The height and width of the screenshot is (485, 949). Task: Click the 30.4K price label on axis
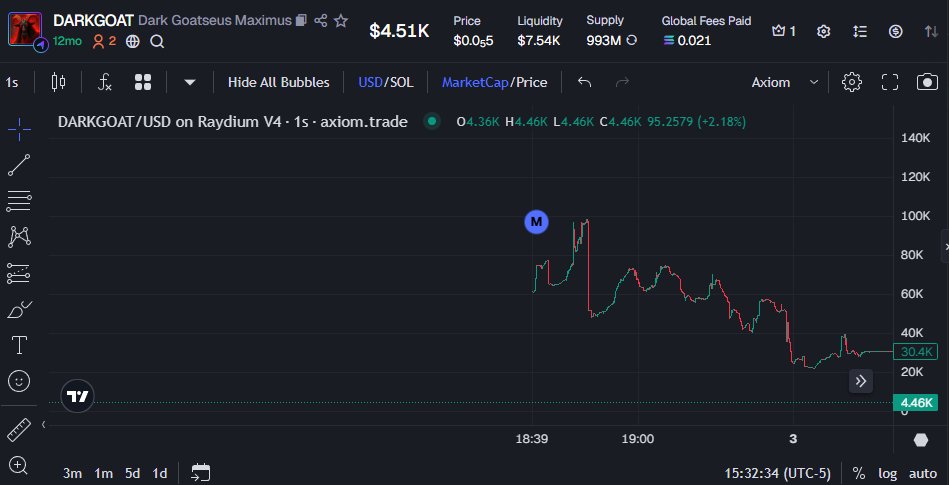pyautogui.click(x=916, y=352)
